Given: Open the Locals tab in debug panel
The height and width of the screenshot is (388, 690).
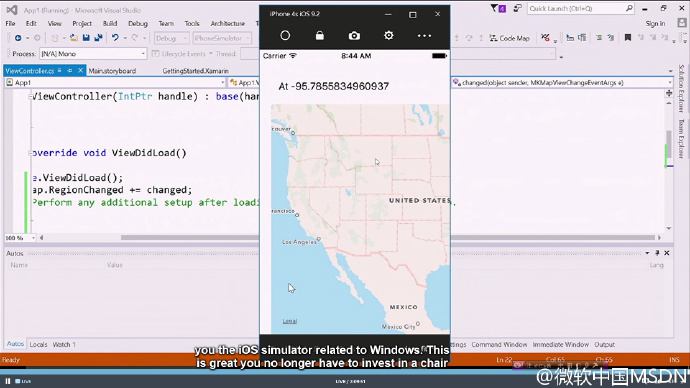Looking at the screenshot, I should click(38, 344).
